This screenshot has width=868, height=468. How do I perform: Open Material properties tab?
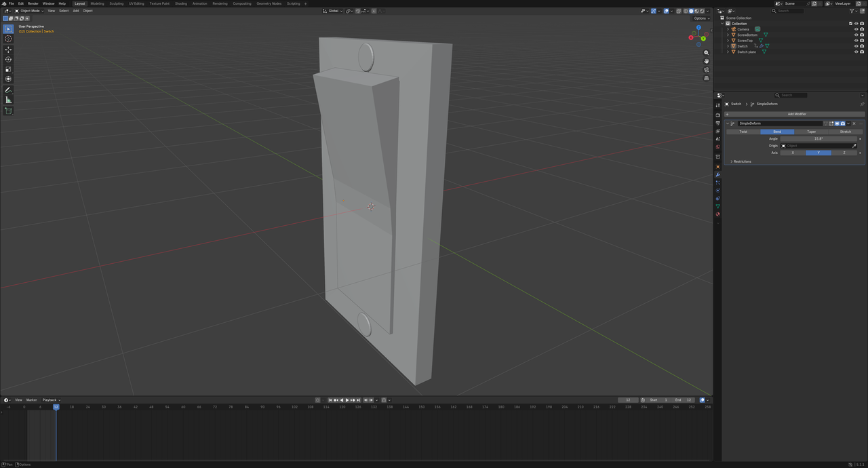717,214
